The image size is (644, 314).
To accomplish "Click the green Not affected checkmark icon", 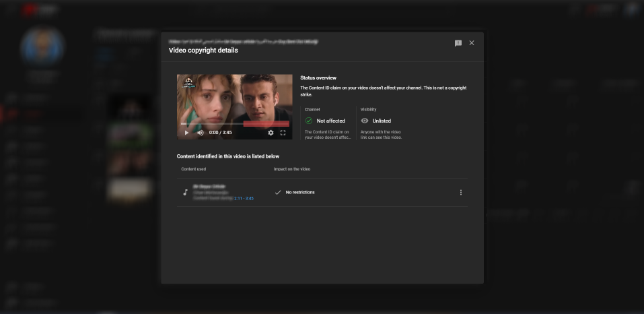I will [x=309, y=121].
